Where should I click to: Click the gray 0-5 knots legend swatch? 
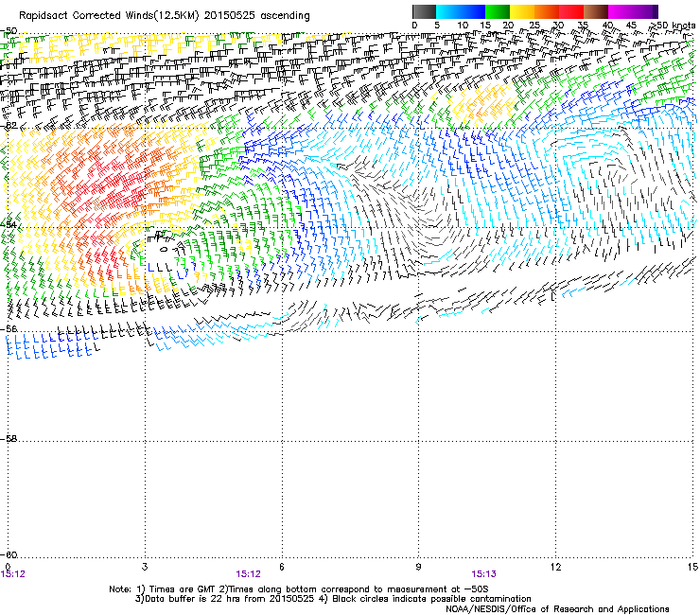(x=424, y=11)
